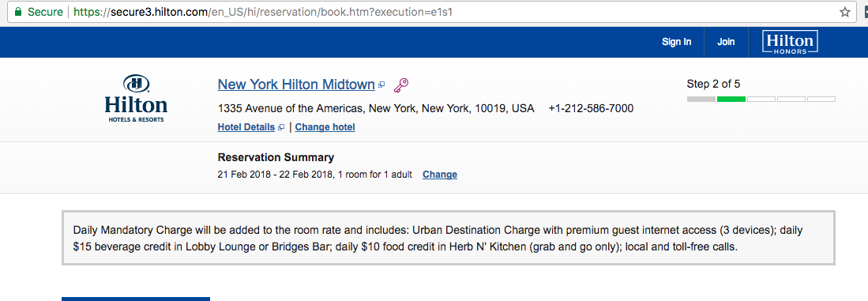Click the bookmark star icon in address bar
Screen dimensions: 868x301
tap(845, 12)
